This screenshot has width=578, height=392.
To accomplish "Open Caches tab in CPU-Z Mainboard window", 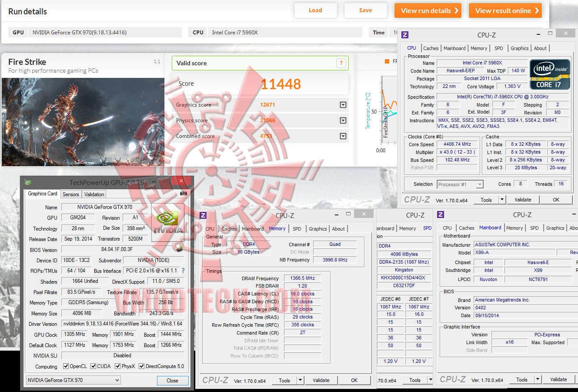I will [x=467, y=228].
